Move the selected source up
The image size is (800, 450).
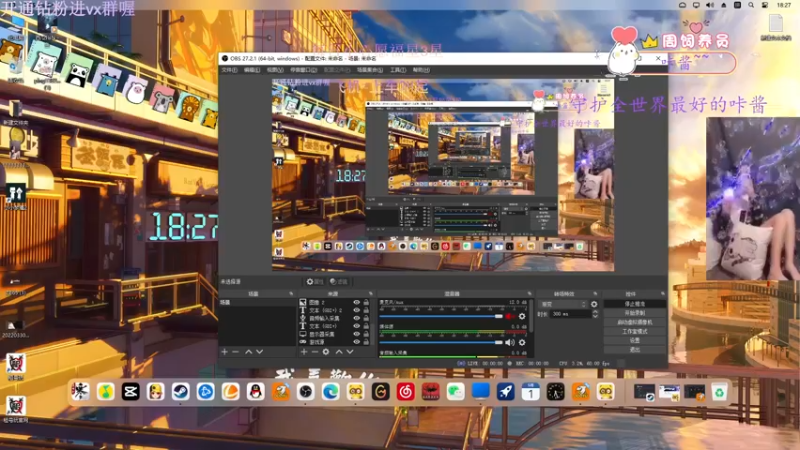339,352
